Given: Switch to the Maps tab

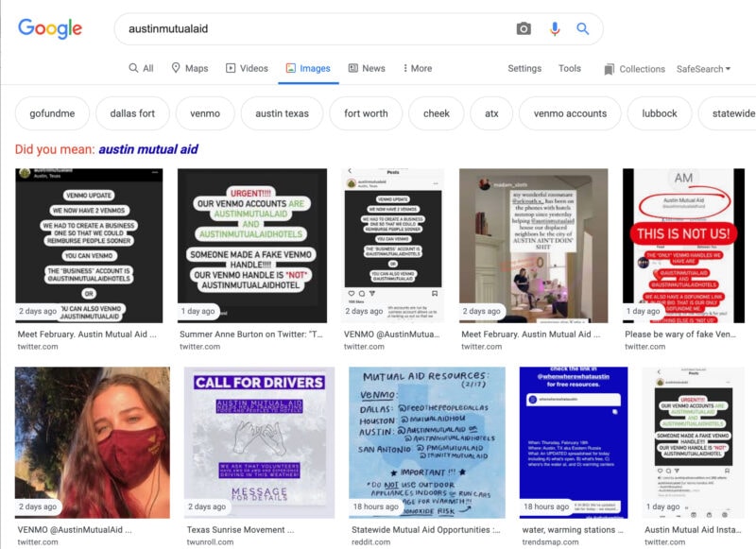Looking at the screenshot, I should tap(190, 68).
